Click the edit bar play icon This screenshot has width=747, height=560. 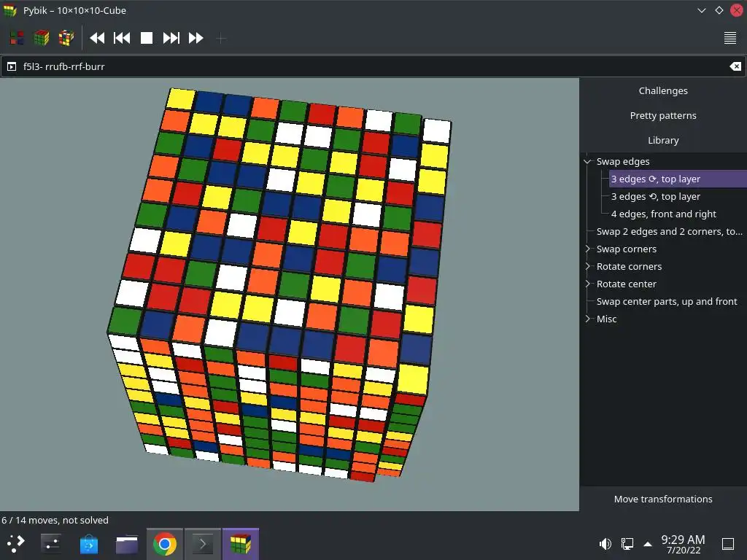(12, 66)
